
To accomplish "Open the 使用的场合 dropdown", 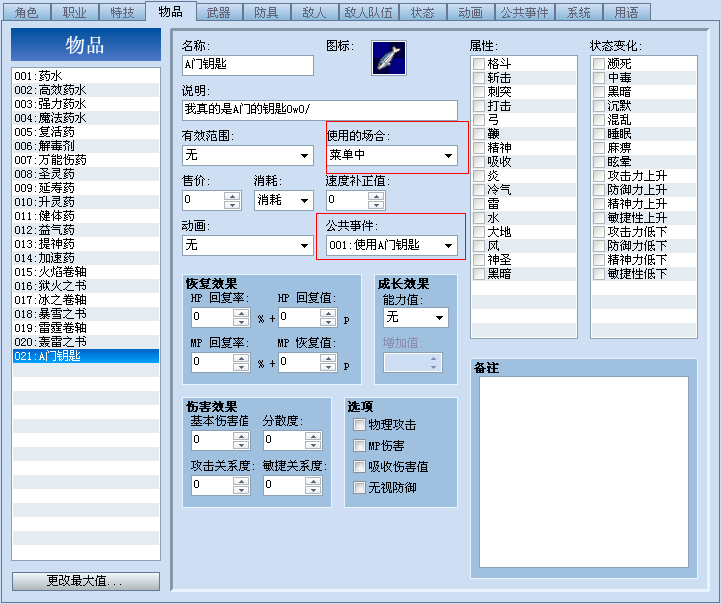I will coord(392,155).
